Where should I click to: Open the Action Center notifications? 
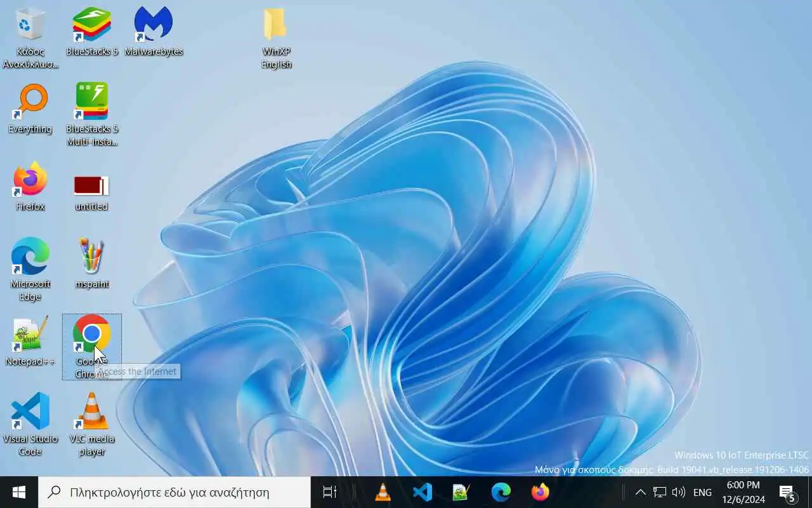pyautogui.click(x=788, y=492)
